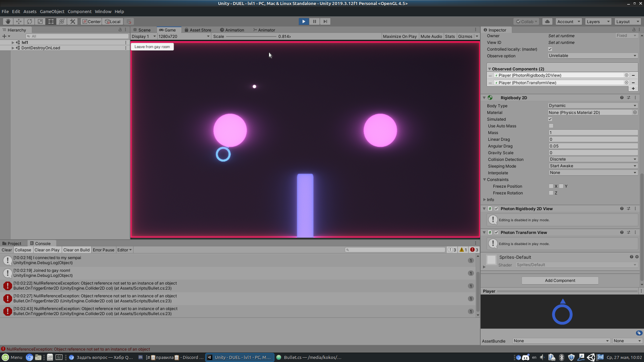Toggle grid snapping icon

129,21
